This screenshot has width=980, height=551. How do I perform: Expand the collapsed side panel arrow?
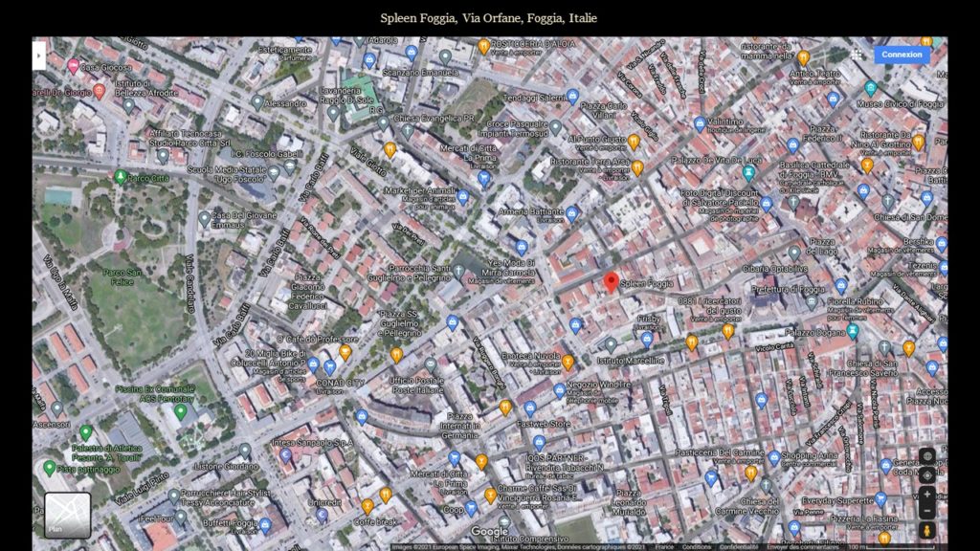coord(39,55)
